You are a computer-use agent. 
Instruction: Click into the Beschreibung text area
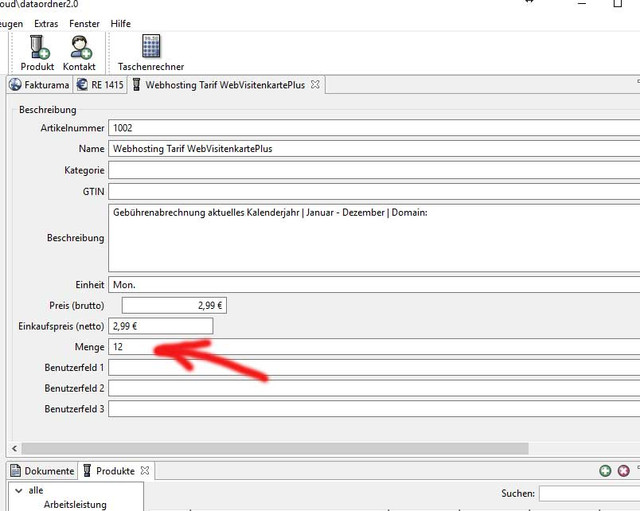tap(374, 238)
